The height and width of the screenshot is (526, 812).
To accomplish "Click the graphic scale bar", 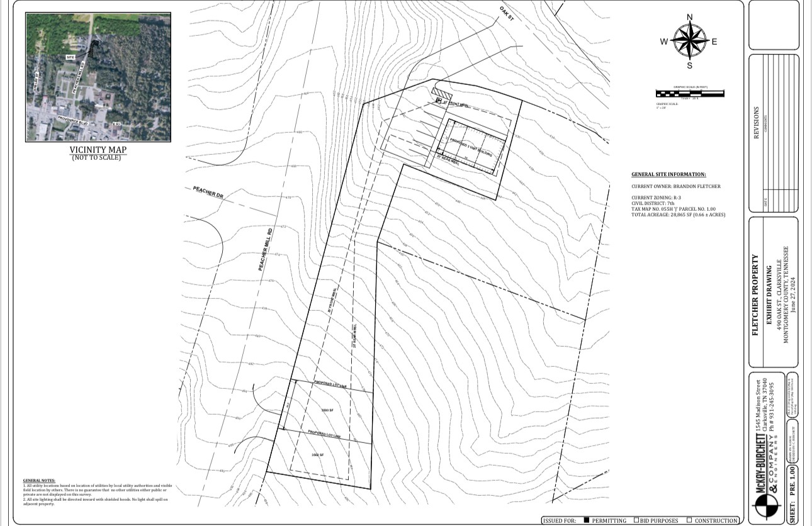I will pos(689,94).
